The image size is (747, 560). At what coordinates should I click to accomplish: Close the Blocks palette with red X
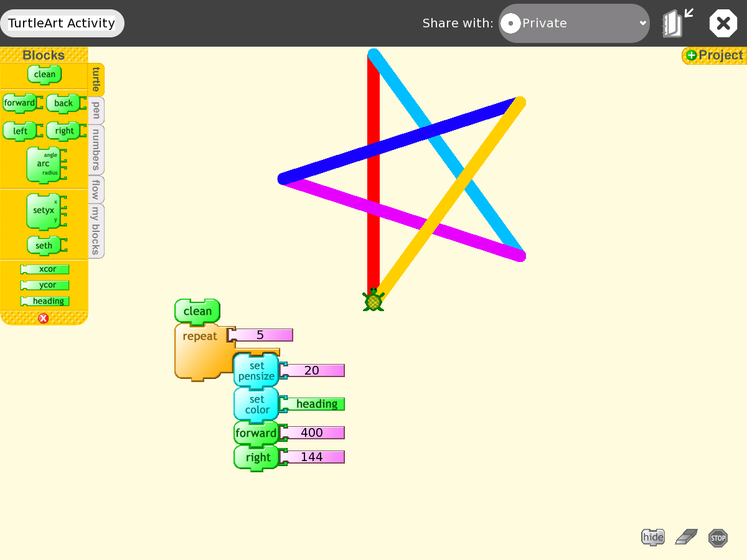pyautogui.click(x=44, y=319)
